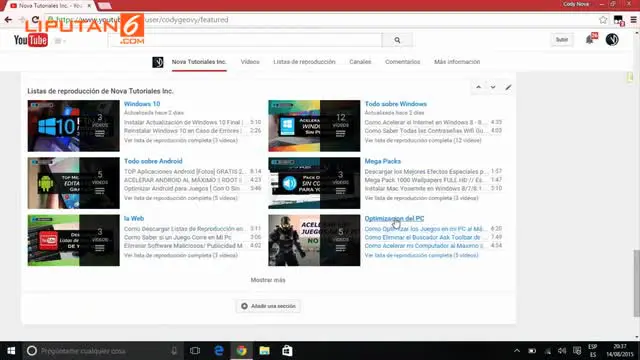Screen dimensions: 640x360
Task: Move section up with up arrow
Action: (x=478, y=87)
